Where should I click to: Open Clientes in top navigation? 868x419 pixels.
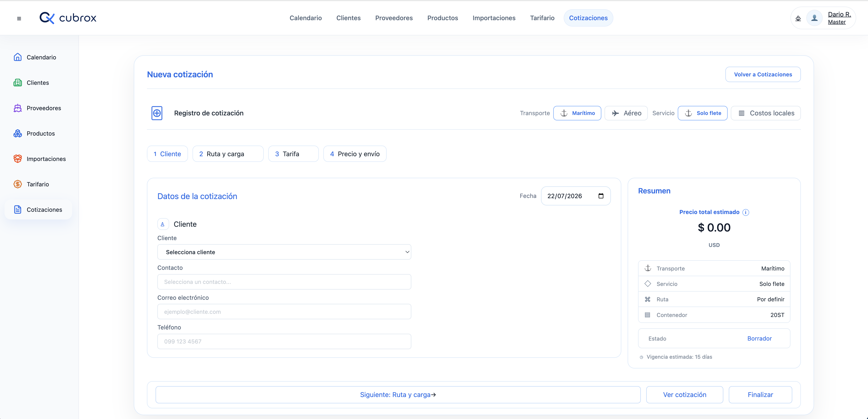(x=349, y=18)
